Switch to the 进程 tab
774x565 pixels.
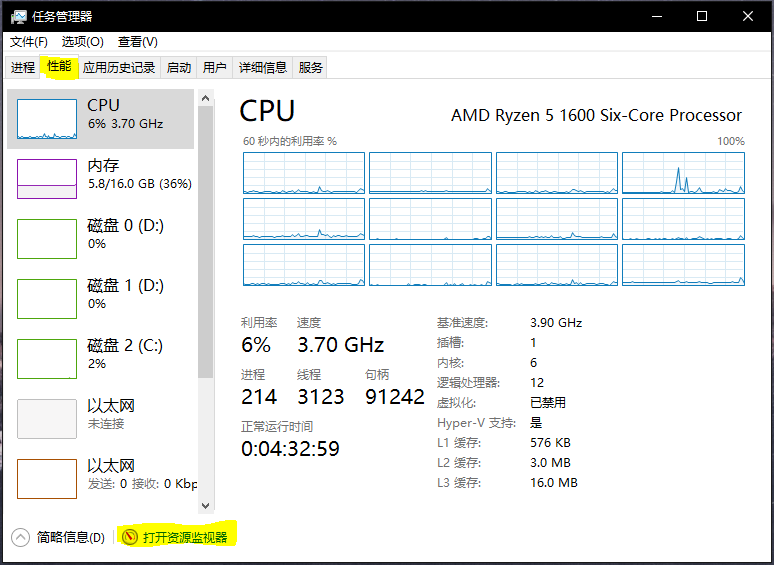23,68
